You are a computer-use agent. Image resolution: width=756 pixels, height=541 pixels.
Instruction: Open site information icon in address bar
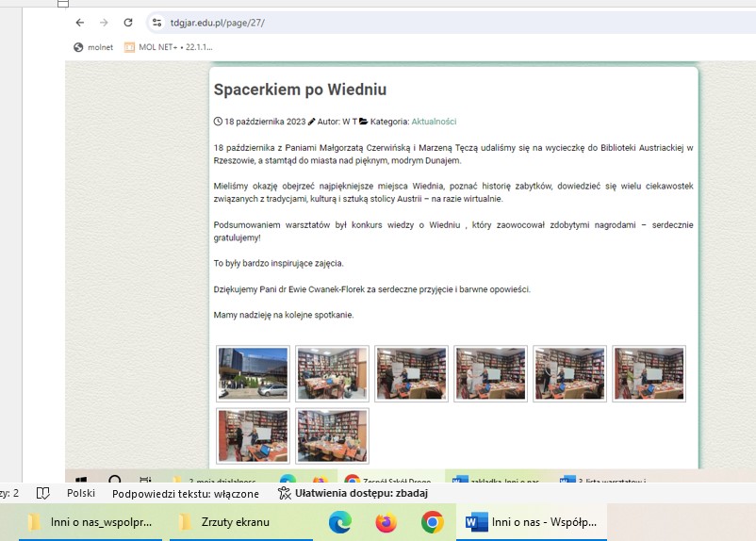click(156, 23)
